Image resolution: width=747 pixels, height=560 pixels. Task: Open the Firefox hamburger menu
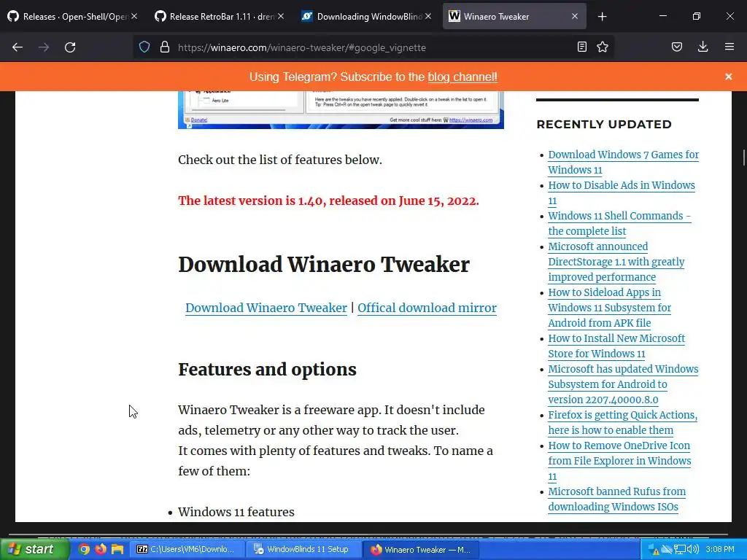(729, 47)
